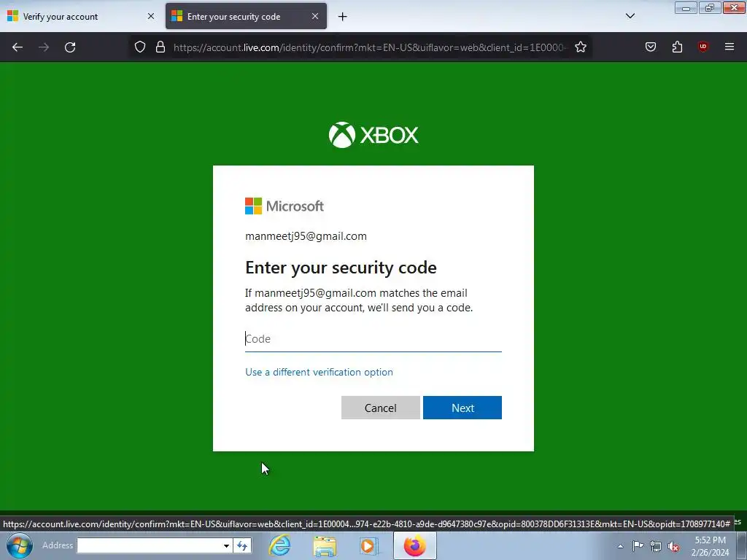Click the address bar URL
This screenshot has width=747, height=560.
[x=370, y=47]
